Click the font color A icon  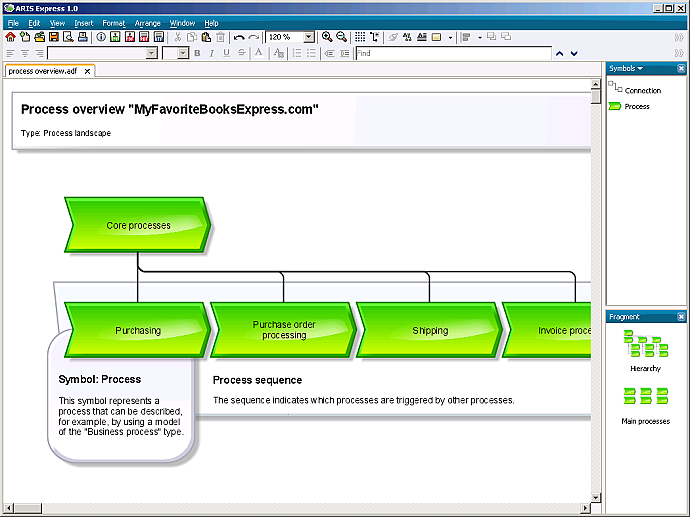tap(259, 53)
